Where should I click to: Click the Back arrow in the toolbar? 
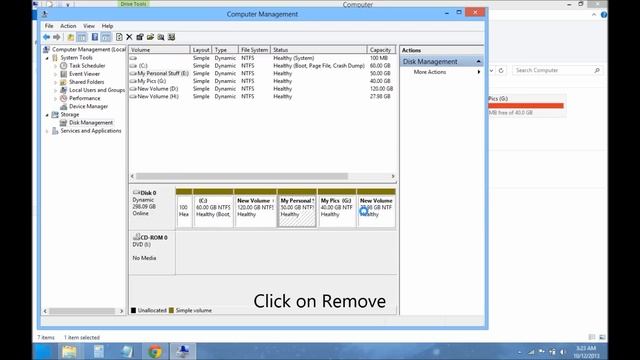point(46,37)
